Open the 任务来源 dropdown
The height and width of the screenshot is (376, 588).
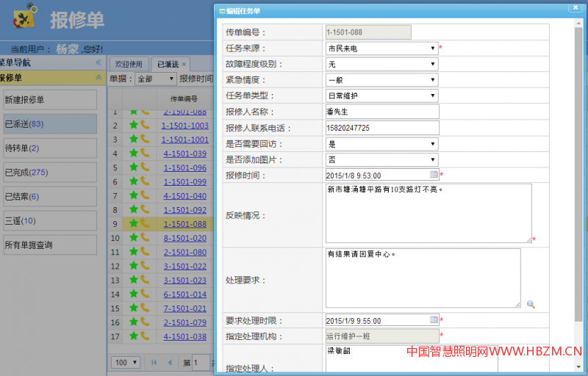coord(381,48)
